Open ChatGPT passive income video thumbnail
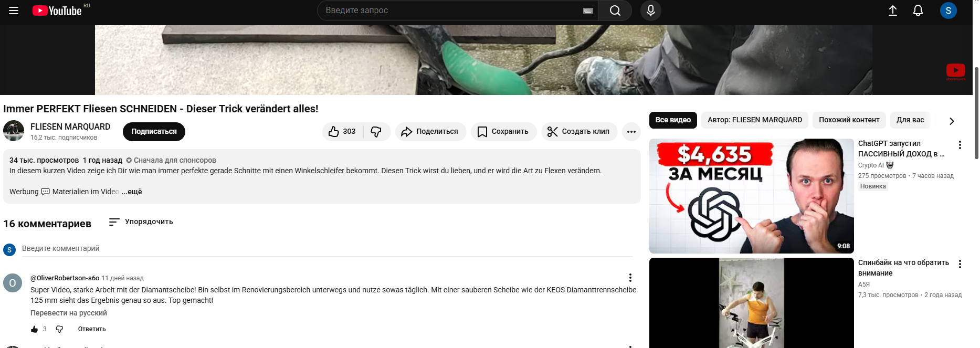Screen dimensions: 980x348 [x=752, y=196]
